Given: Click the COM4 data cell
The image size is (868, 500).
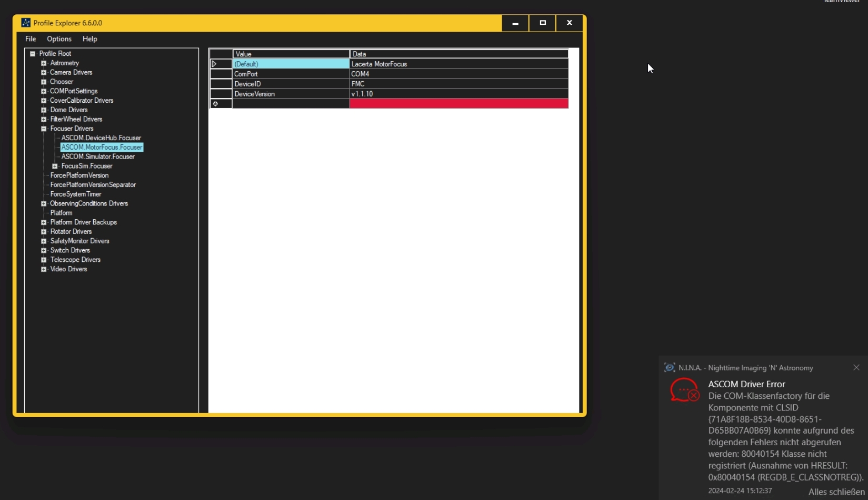Looking at the screenshot, I should (459, 74).
